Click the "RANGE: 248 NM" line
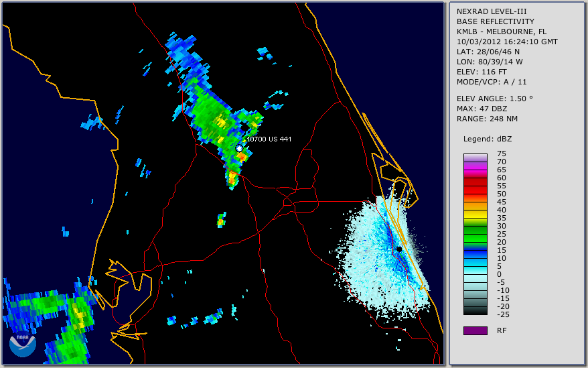The image size is (588, 368). [487, 119]
